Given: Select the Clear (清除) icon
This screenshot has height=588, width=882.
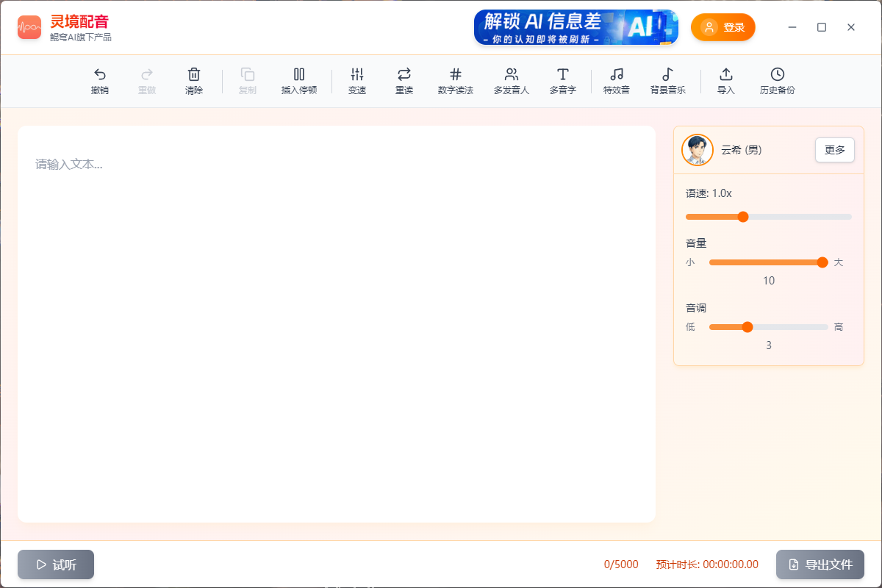Looking at the screenshot, I should [x=193, y=81].
